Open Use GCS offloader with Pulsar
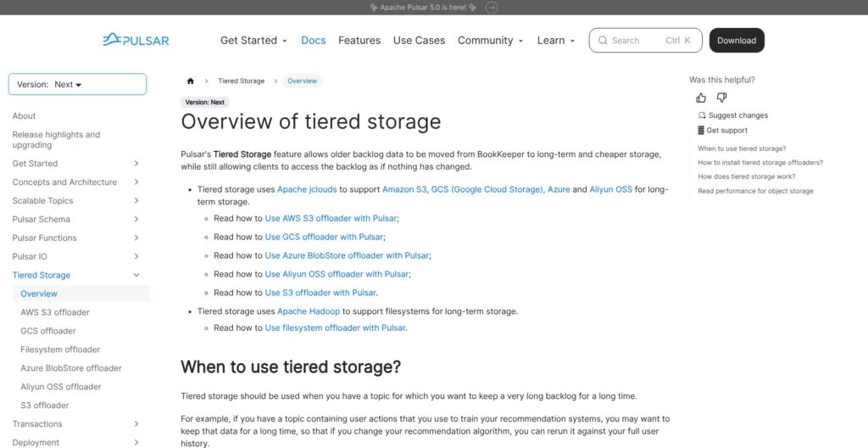The height and width of the screenshot is (448, 868). coord(325,237)
